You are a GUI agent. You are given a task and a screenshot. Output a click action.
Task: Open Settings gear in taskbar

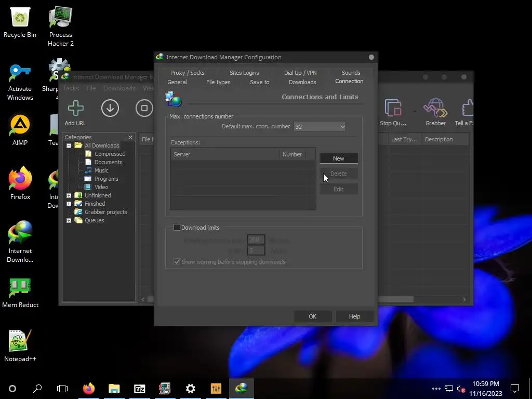click(x=191, y=389)
